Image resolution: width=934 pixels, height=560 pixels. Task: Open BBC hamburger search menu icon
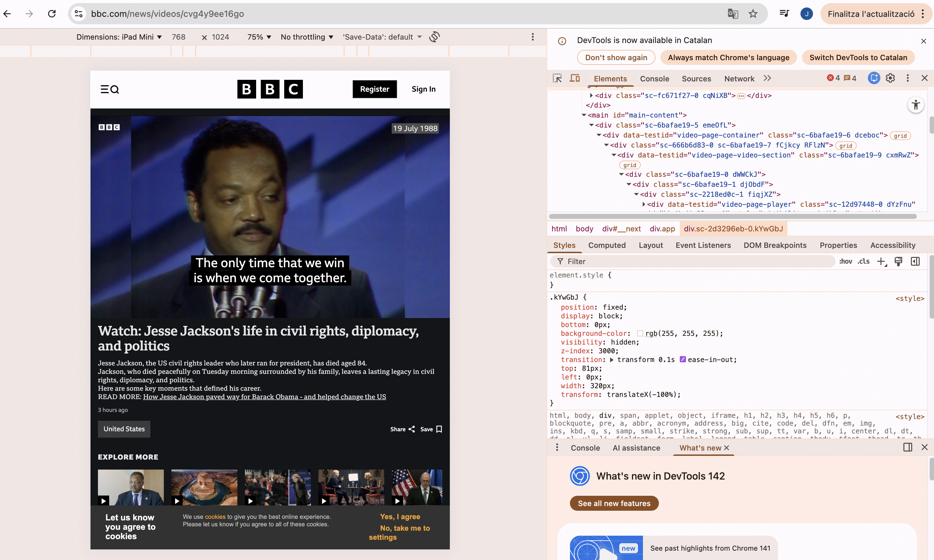109,89
